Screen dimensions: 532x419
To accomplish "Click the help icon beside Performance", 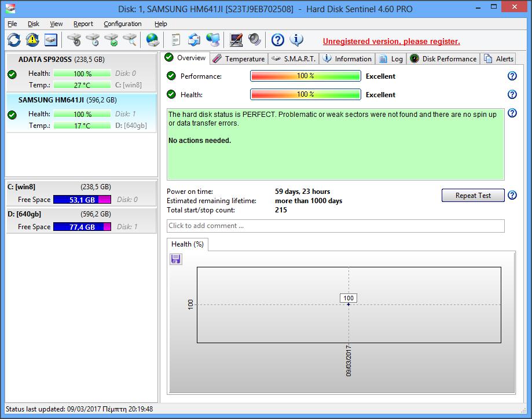I will point(512,76).
